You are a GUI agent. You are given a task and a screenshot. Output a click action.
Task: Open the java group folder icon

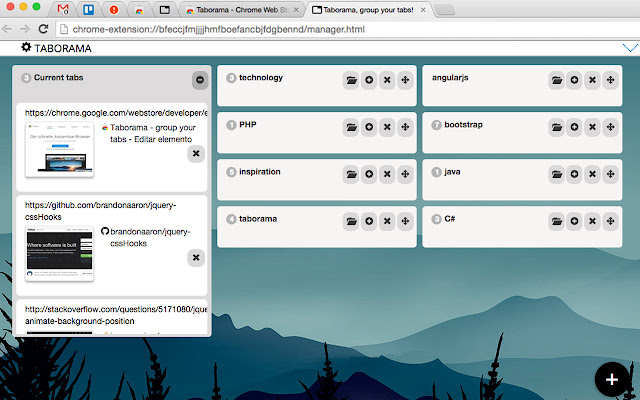[556, 174]
